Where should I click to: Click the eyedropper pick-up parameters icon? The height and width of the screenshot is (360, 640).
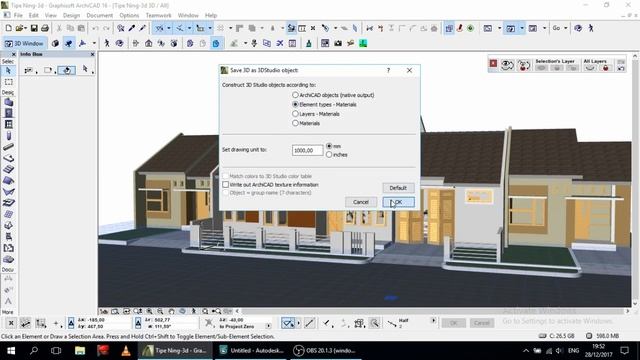(132, 28)
